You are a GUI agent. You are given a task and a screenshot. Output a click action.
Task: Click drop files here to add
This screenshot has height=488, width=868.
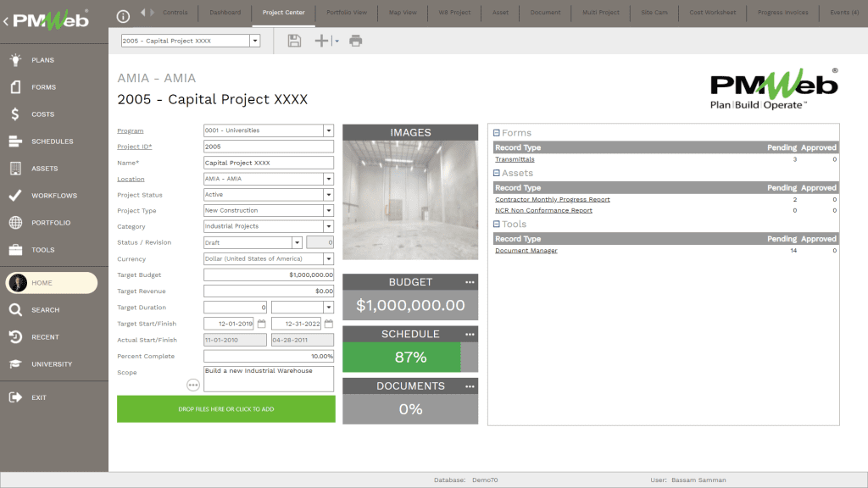(x=225, y=409)
